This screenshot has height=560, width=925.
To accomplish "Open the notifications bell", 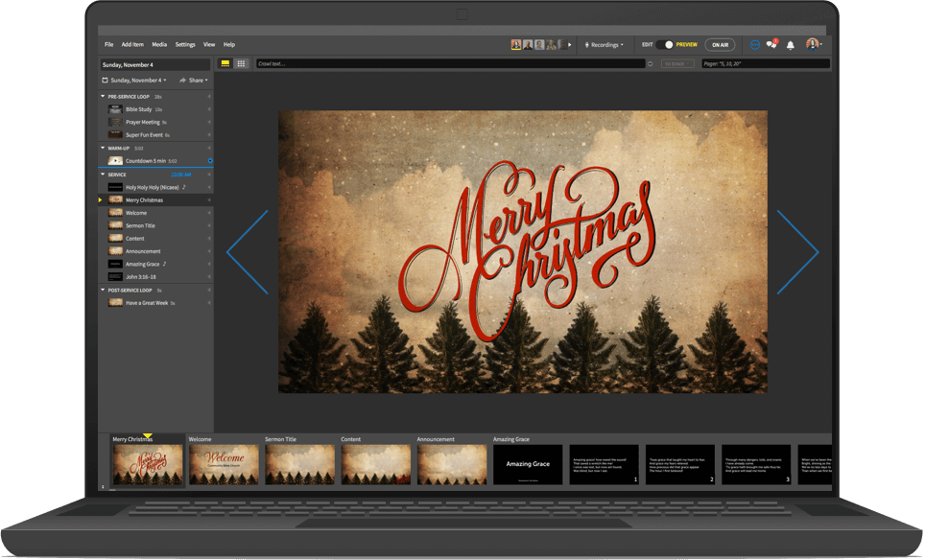I will point(791,45).
